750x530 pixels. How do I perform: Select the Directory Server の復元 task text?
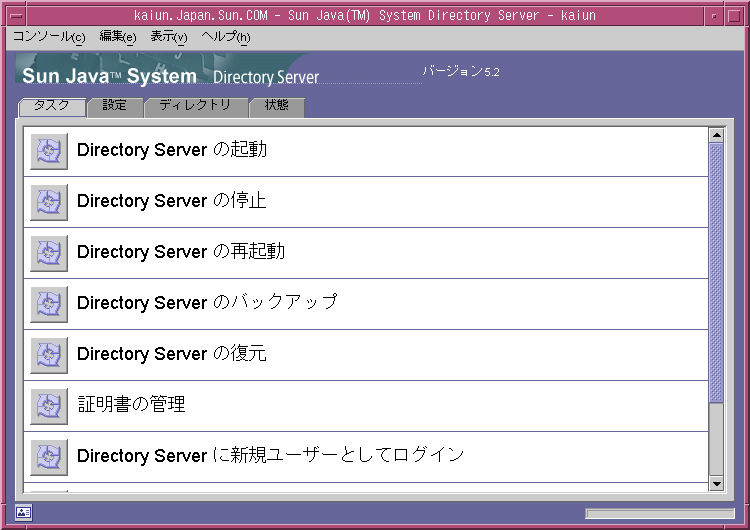coord(172,354)
